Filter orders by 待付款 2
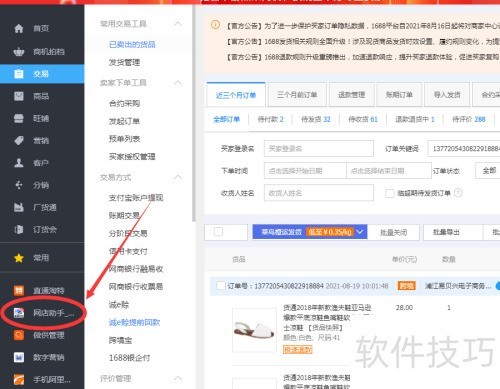This screenshot has height=389, width=500. tap(270, 119)
